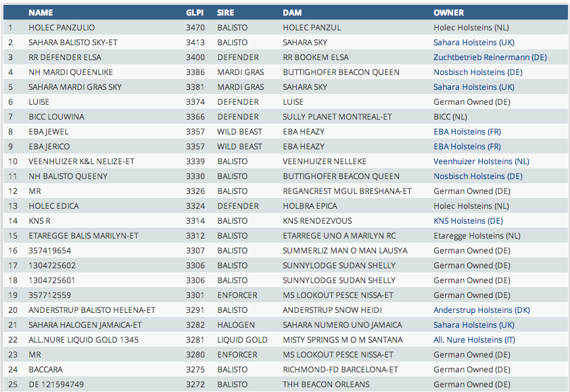570x392 pixels.
Task: Follow the KNS Holsteins (DE) link
Action: pos(468,221)
